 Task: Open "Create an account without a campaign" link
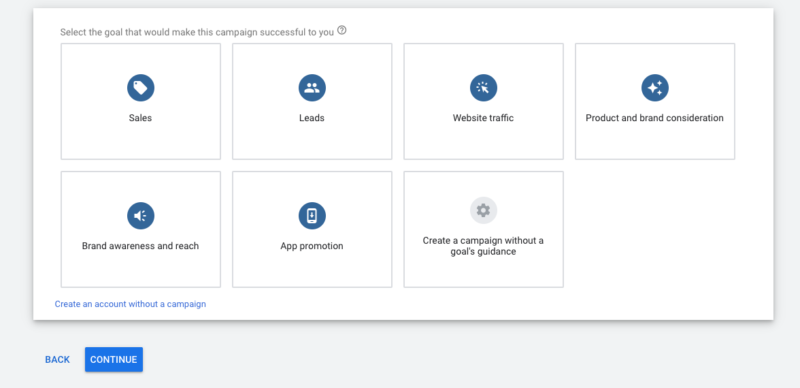tap(131, 304)
